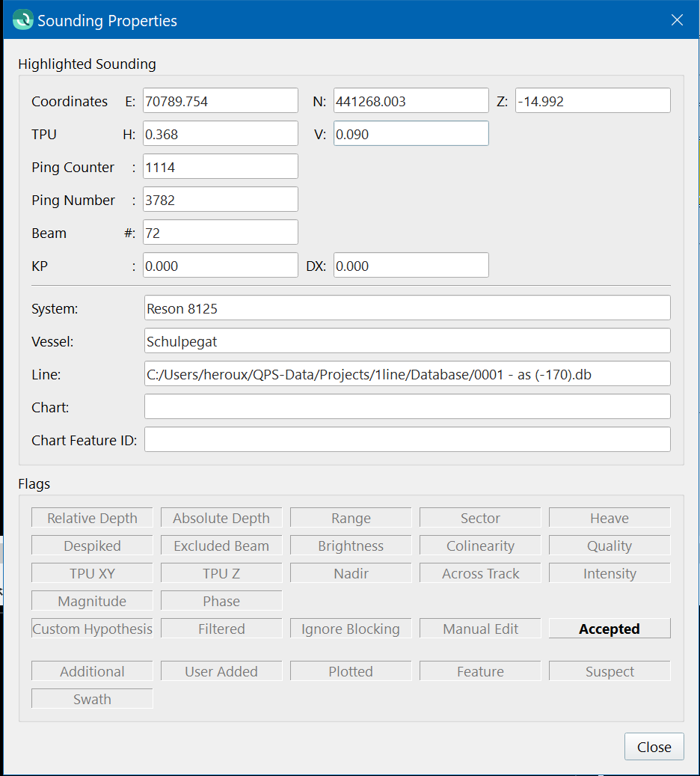The image size is (700, 776).
Task: Click the Plotted flag button
Action: click(x=351, y=671)
